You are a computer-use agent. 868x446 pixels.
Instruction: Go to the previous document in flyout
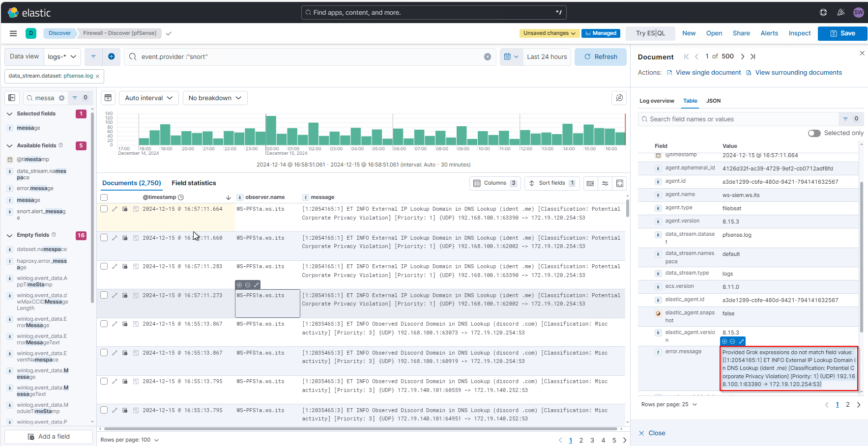[696, 56]
